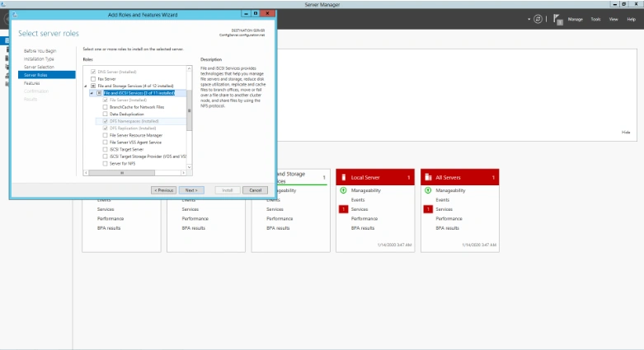
Task: Check File Server Resource Manager
Action: tap(106, 135)
